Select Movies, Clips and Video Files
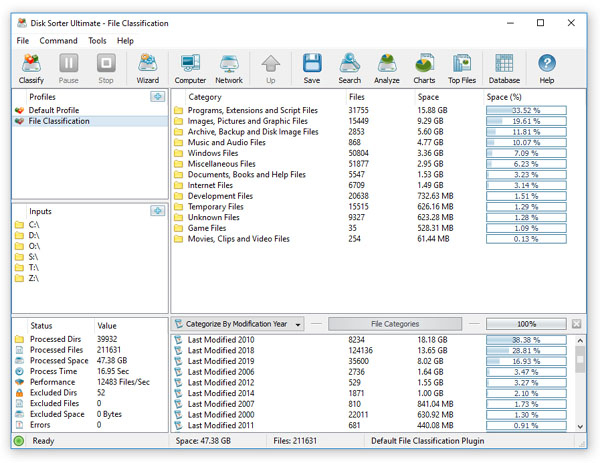600x463 pixels. point(238,239)
